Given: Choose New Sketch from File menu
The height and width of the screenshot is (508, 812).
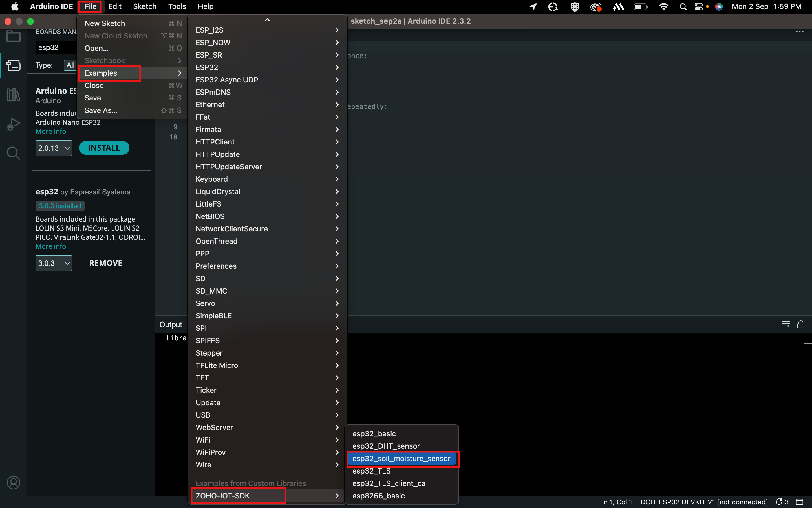Looking at the screenshot, I should pyautogui.click(x=133, y=23).
